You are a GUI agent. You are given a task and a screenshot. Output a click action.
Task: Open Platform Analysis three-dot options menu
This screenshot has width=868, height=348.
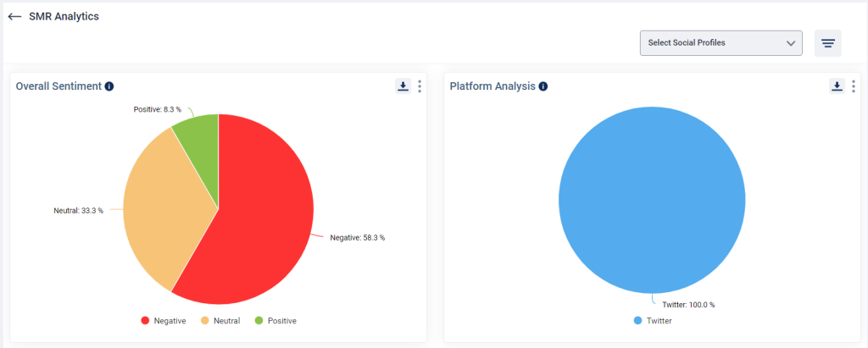pyautogui.click(x=854, y=86)
